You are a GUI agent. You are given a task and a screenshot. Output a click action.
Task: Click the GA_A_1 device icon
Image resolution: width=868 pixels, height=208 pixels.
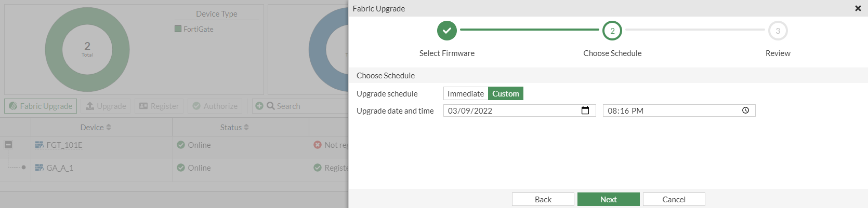coord(40,168)
